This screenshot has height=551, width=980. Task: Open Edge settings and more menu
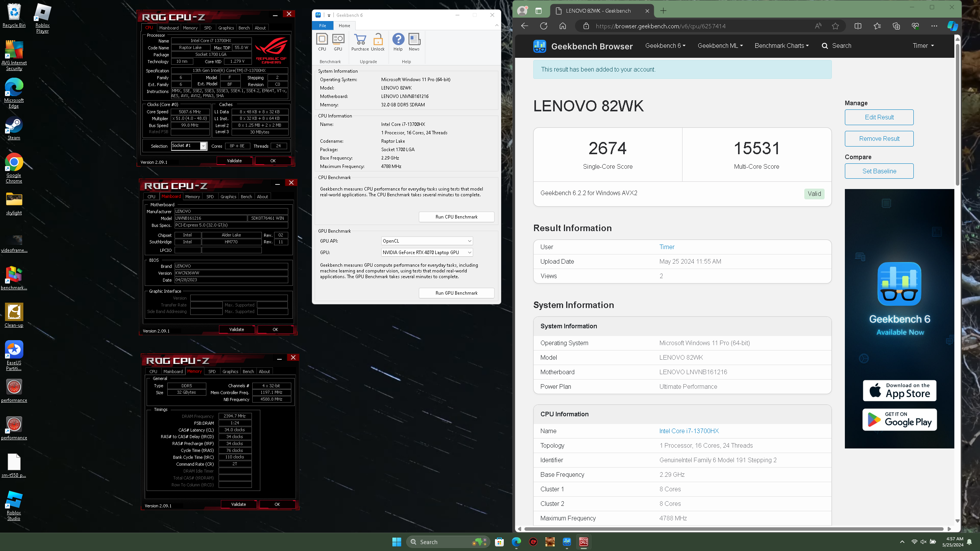(x=934, y=26)
